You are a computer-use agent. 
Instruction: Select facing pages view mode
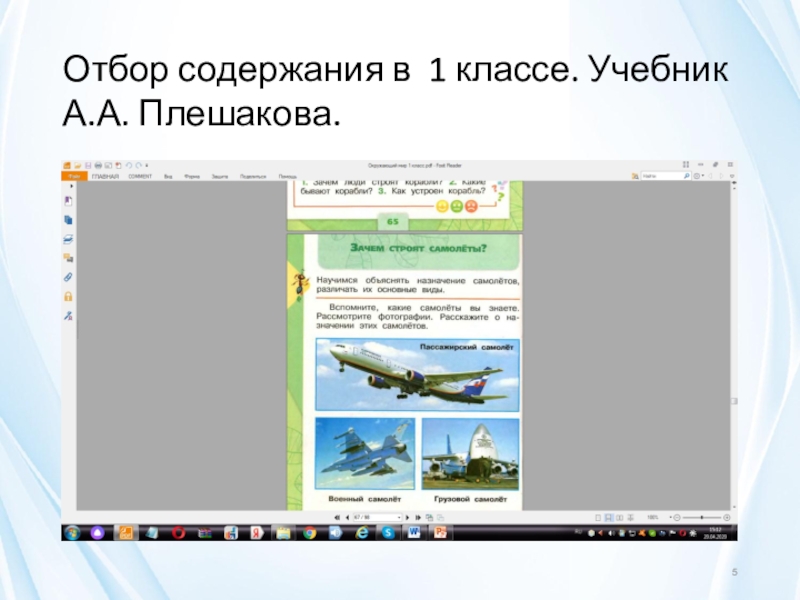tap(619, 517)
